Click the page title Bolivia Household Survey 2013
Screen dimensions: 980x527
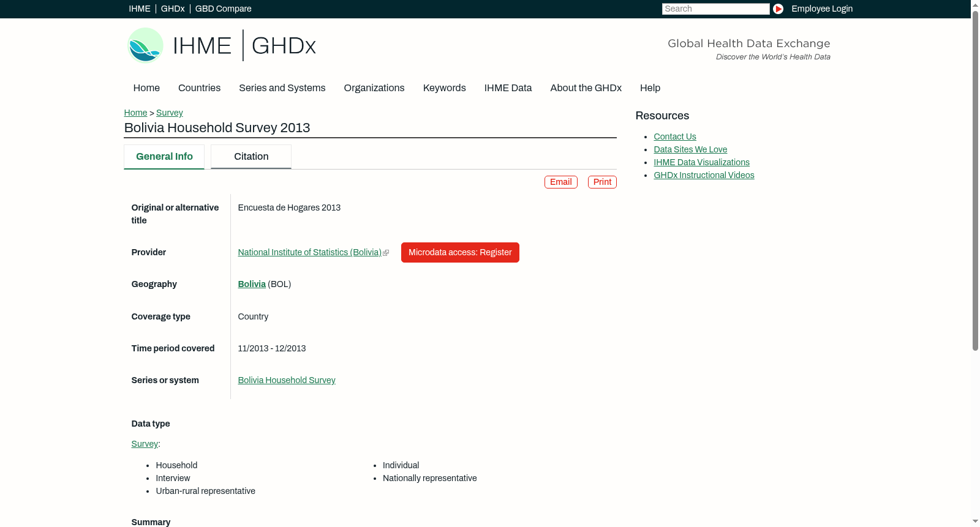coord(217,128)
